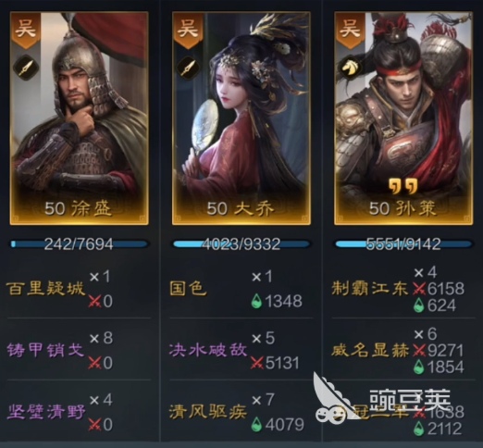Screen dimensions: 483x448
Task: Open the 百里疑城 skill entry
Action: [x=45, y=289]
